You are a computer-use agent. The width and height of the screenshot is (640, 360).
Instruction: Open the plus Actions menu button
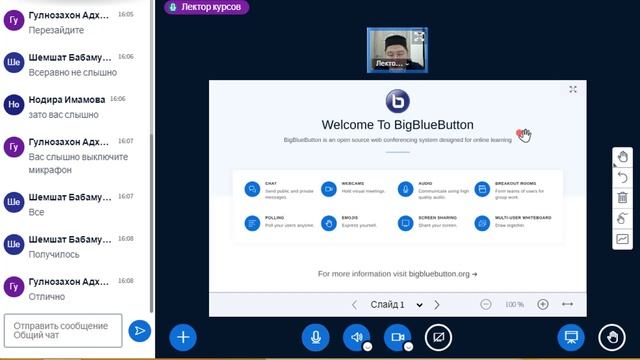pos(183,337)
